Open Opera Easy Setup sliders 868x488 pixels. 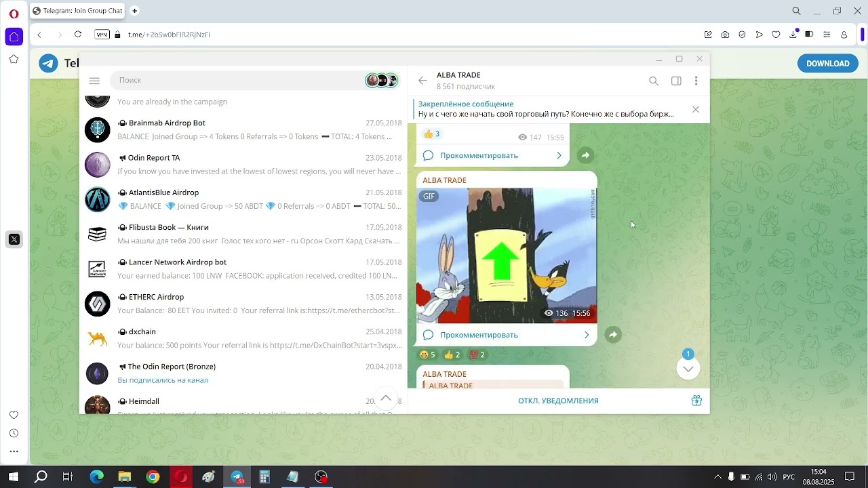click(827, 35)
